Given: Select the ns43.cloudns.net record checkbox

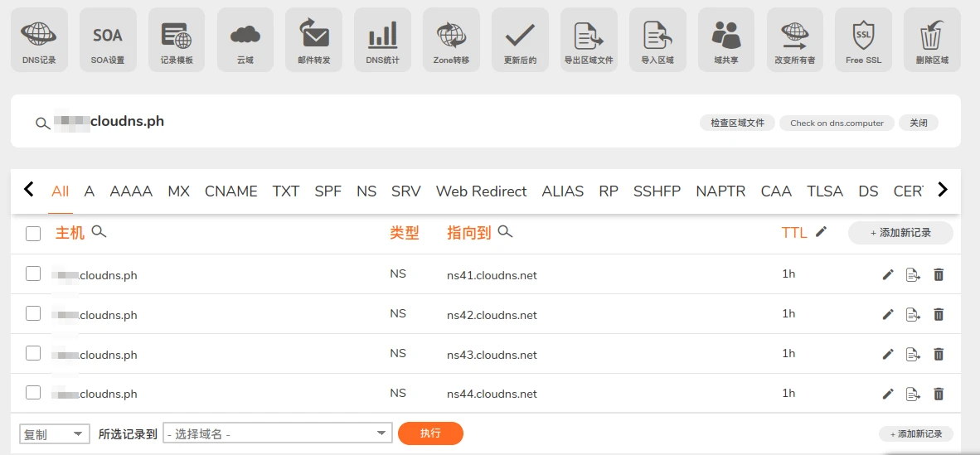Looking at the screenshot, I should (33, 353).
